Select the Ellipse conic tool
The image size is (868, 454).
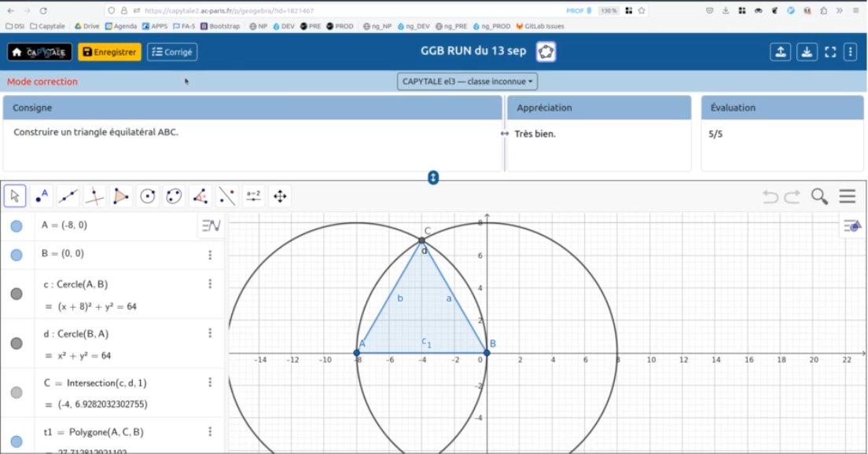pyautogui.click(x=174, y=196)
